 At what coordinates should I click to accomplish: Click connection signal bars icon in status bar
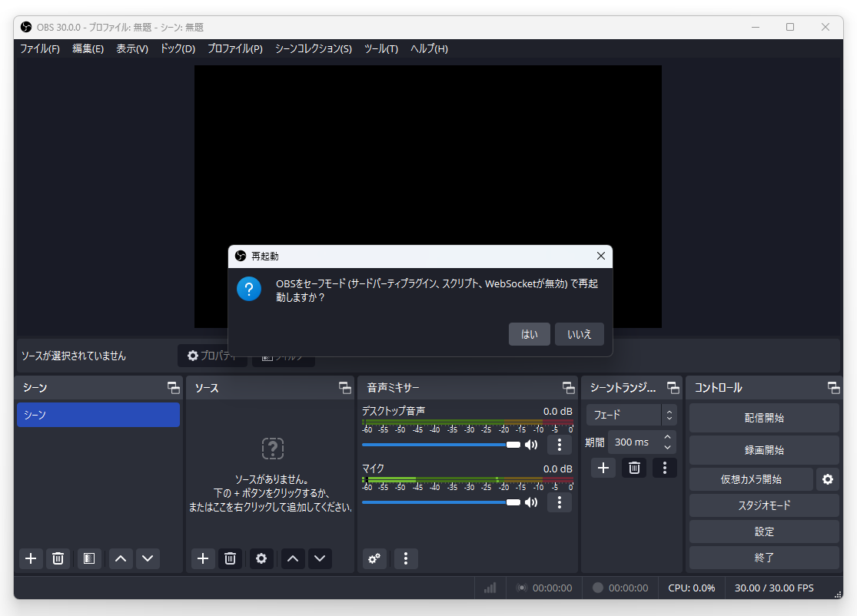pyautogui.click(x=490, y=588)
